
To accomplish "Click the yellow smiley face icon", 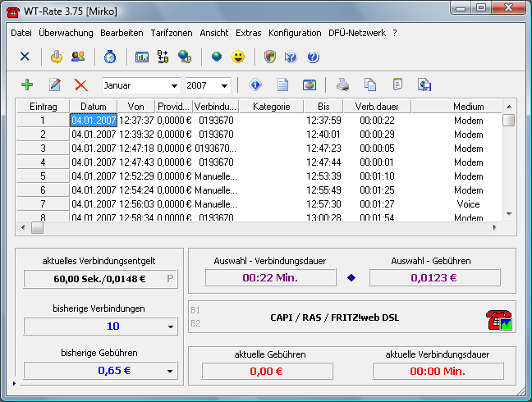I will pos(238,57).
